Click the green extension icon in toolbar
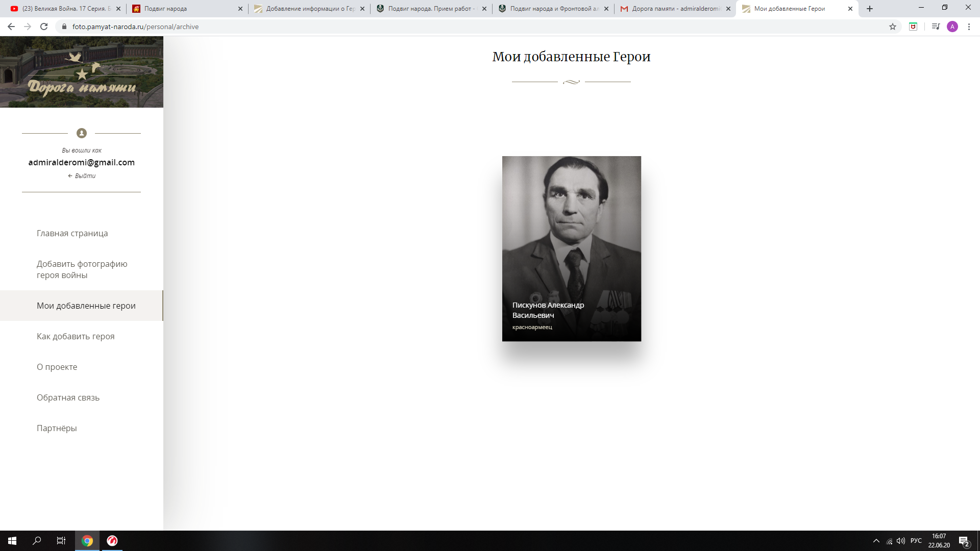Image resolution: width=980 pixels, height=551 pixels. coord(913,27)
